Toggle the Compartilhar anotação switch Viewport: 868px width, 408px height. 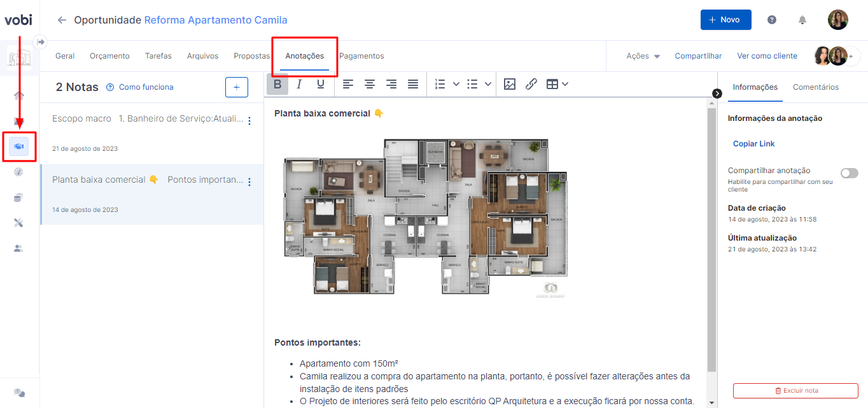point(850,173)
